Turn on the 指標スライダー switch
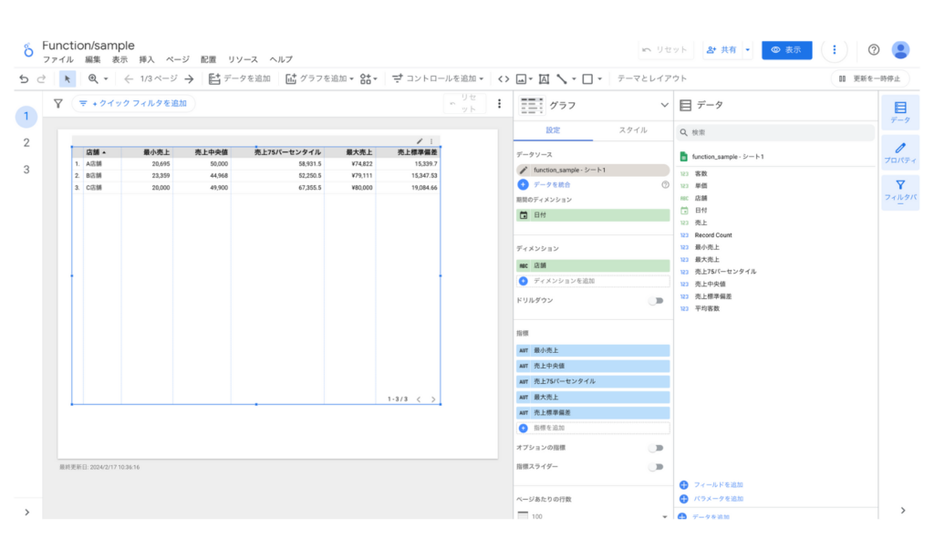 (656, 466)
